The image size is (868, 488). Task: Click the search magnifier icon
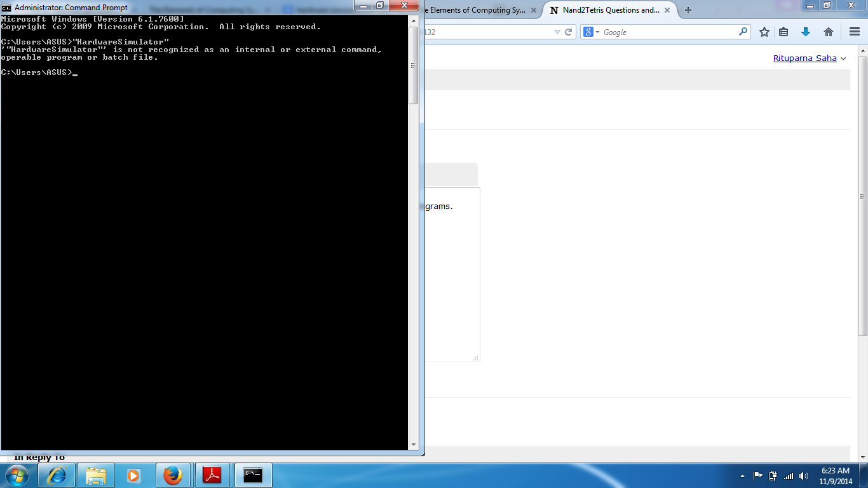coord(743,32)
